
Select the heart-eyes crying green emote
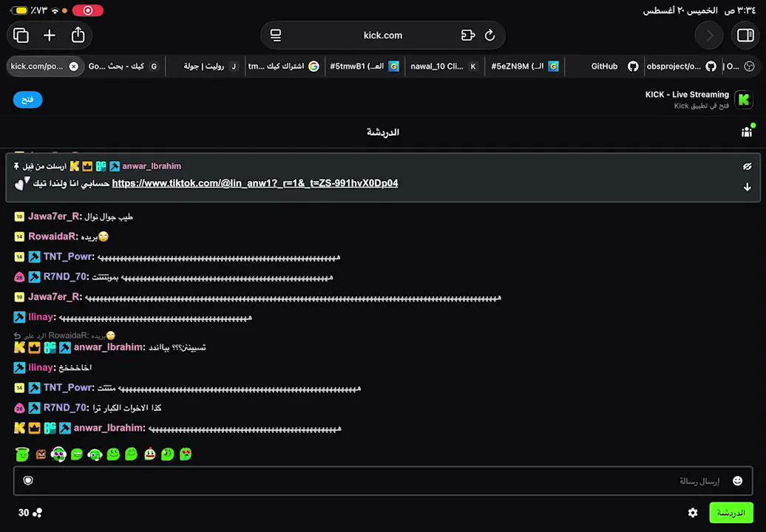[x=186, y=454]
